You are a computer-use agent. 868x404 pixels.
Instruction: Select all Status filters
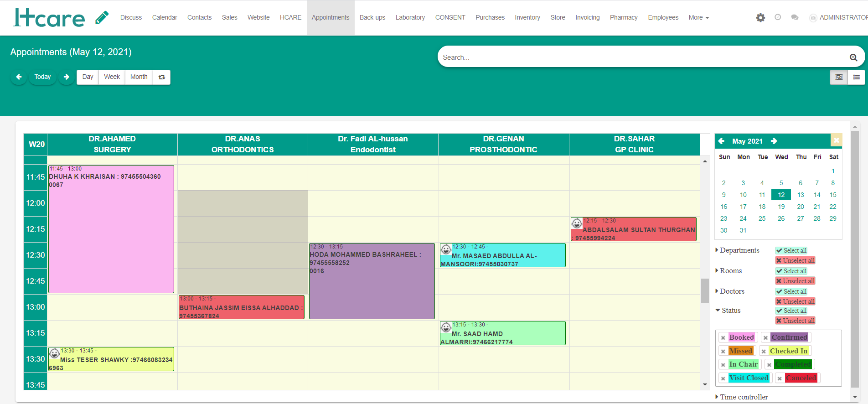791,311
